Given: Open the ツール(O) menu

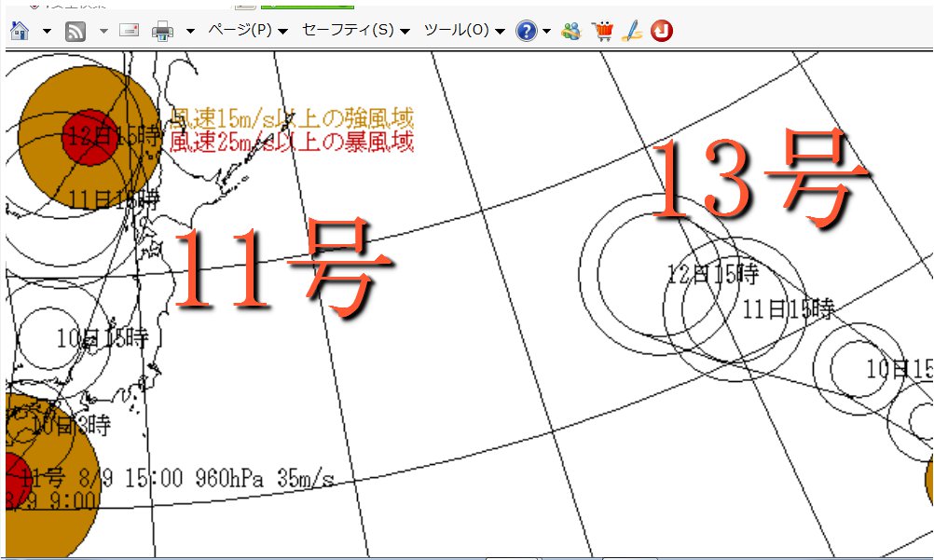Looking at the screenshot, I should pyautogui.click(x=464, y=30).
